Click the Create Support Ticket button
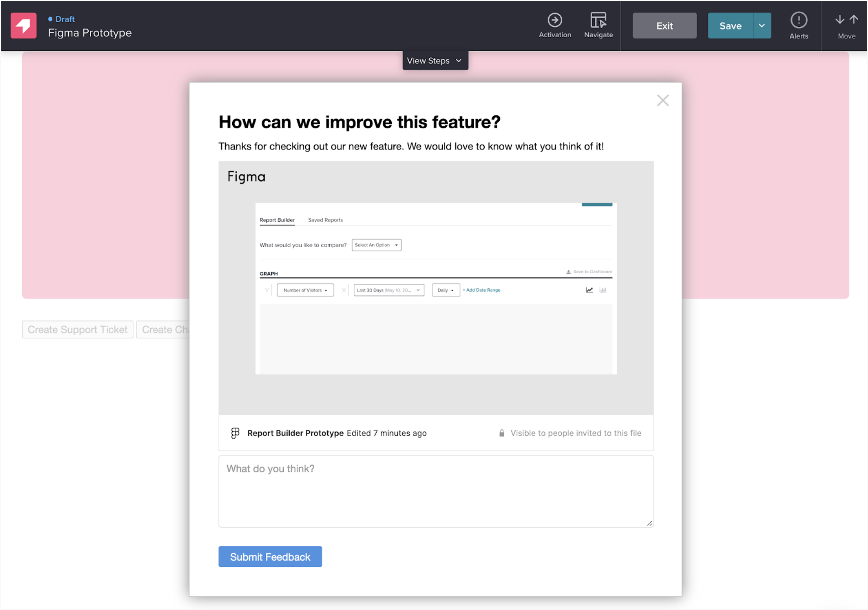The image size is (868, 610). (x=77, y=330)
